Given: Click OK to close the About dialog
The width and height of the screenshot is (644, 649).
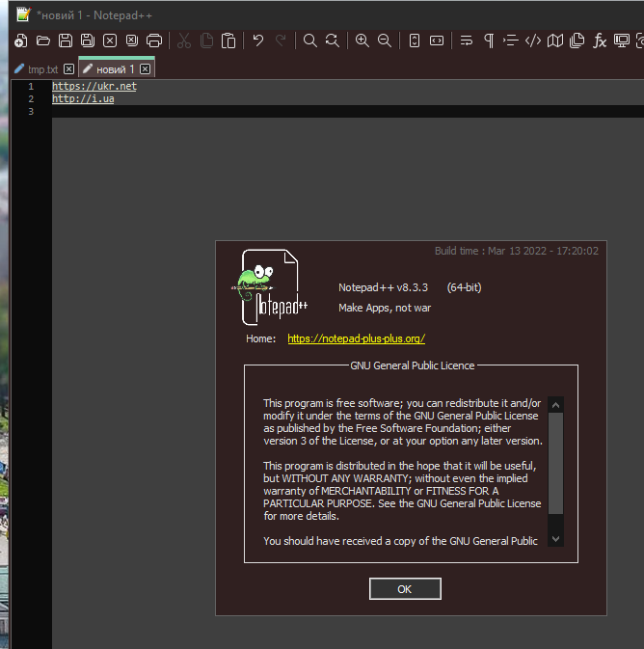Looking at the screenshot, I should pos(405,589).
